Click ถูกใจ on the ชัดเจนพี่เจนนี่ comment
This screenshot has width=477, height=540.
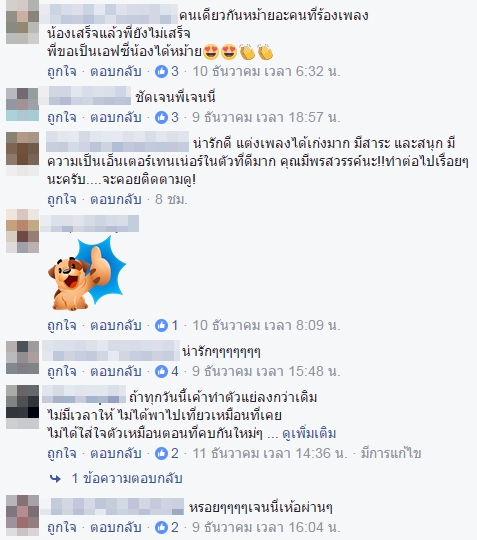click(62, 118)
